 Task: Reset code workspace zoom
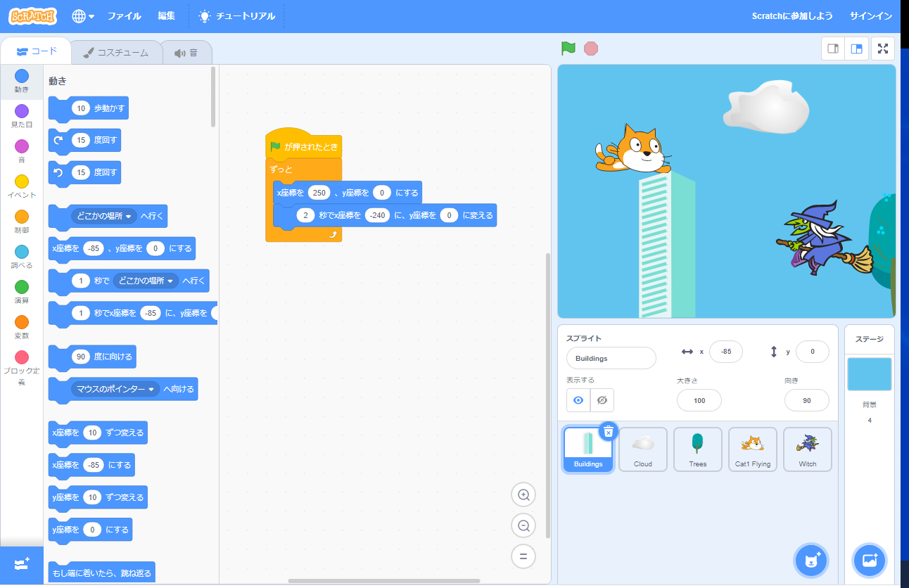pos(523,556)
